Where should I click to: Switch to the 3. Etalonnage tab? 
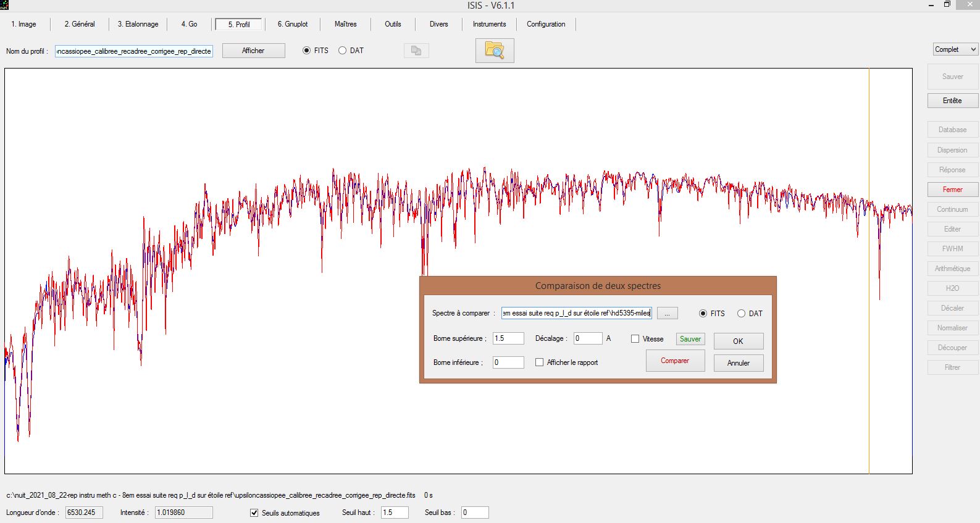[x=138, y=24]
